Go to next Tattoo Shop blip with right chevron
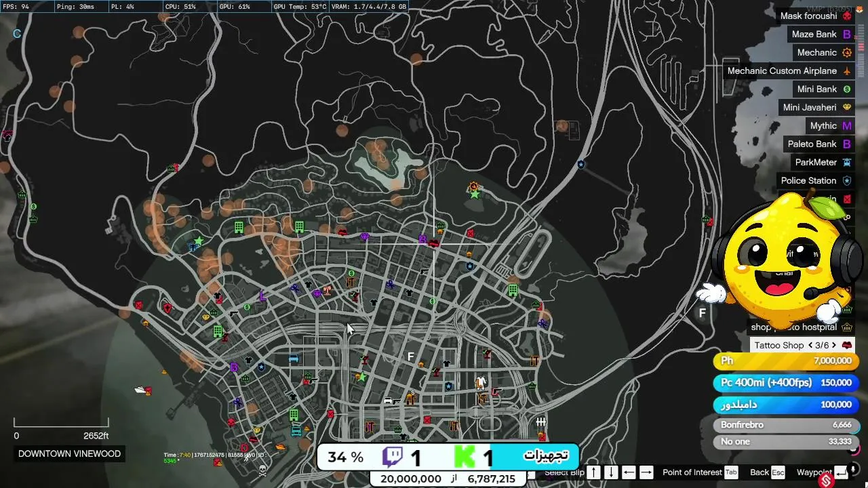Image resolution: width=868 pixels, height=488 pixels. click(x=834, y=345)
